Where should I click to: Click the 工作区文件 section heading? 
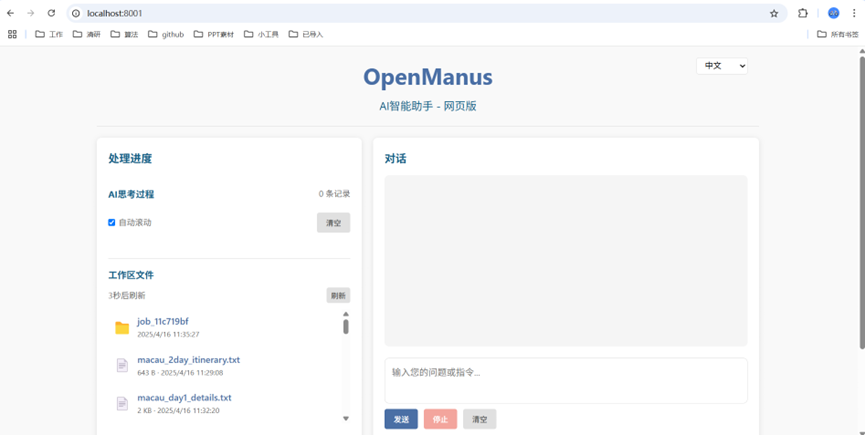131,275
